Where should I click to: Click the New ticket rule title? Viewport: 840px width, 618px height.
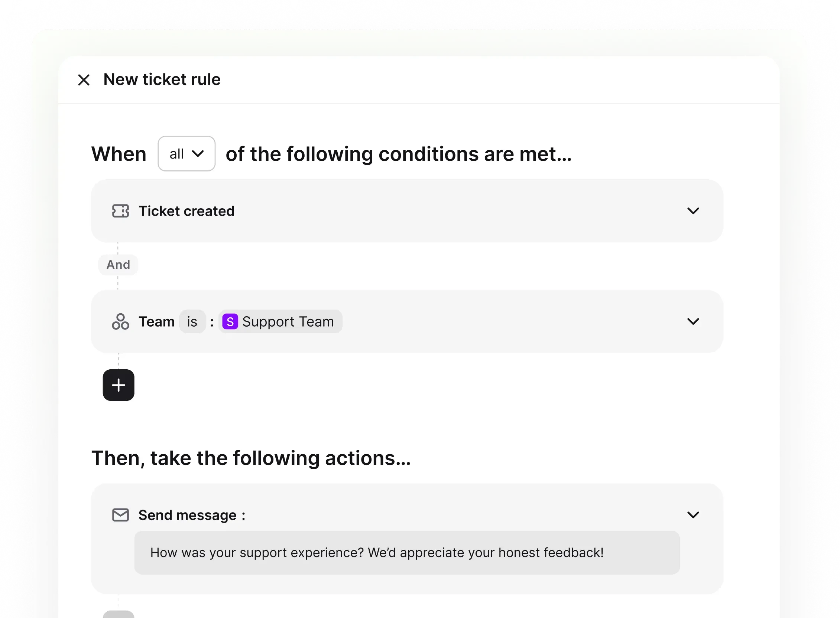(162, 79)
